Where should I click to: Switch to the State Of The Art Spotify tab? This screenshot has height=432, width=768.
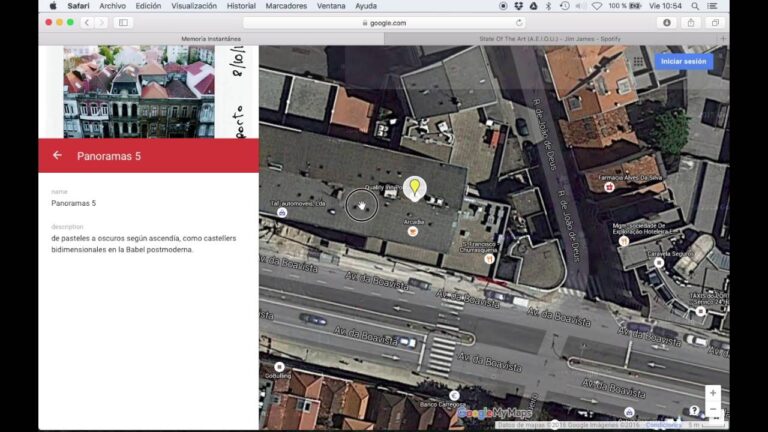(x=553, y=38)
